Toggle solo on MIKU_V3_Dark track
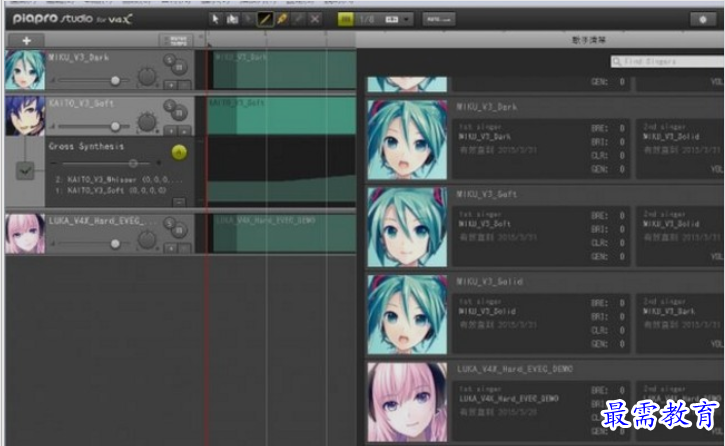 click(x=171, y=62)
